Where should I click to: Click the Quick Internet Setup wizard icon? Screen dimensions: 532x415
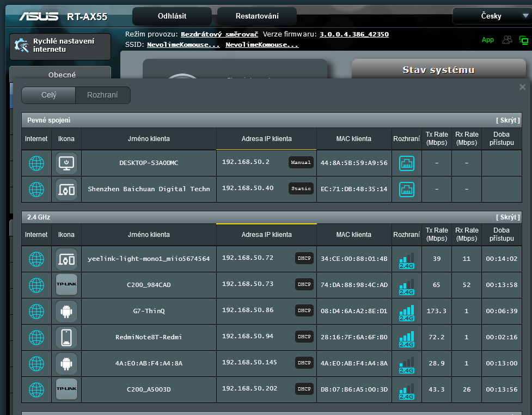22,46
